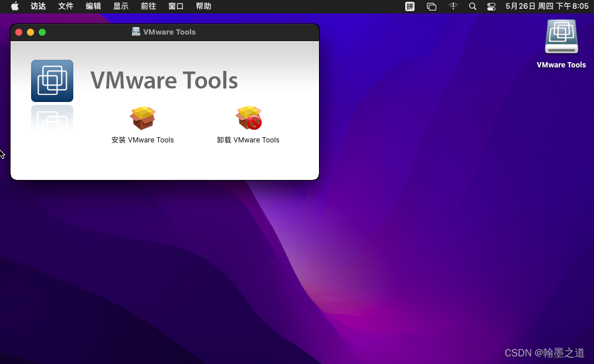Click the date and time in menu bar

(x=547, y=6)
